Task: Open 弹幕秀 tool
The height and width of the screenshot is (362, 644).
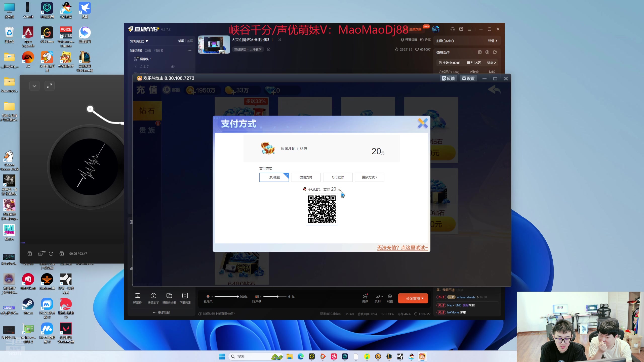Action: point(137,298)
